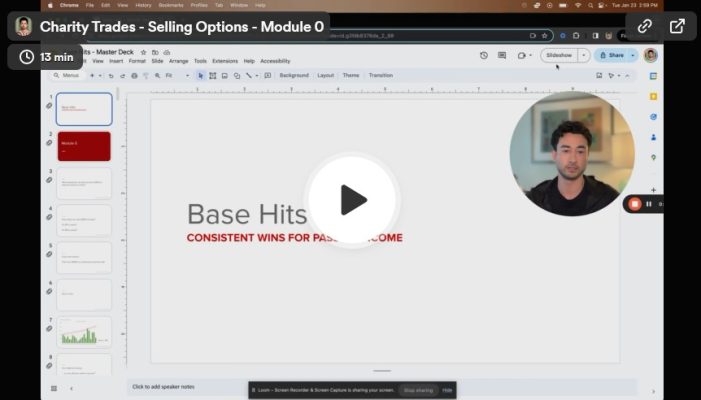
Task: Select the Text box tool
Action: point(213,76)
